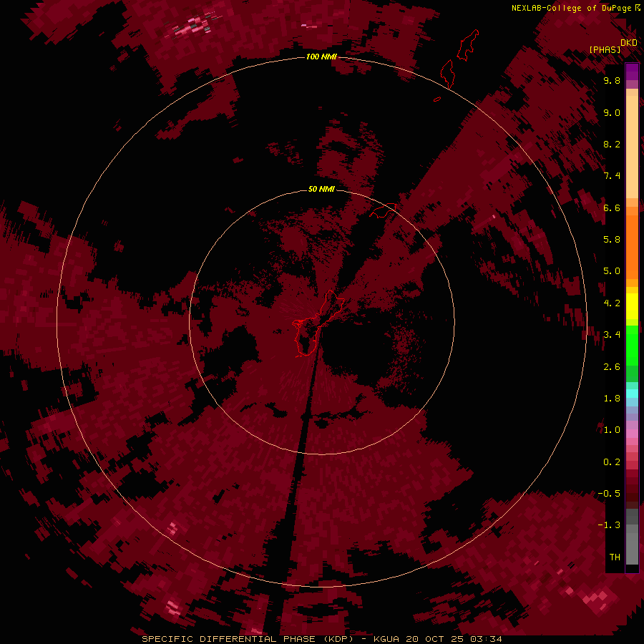Click the 100 NMI range ring label
This screenshot has width=644, height=644.
coord(321,57)
